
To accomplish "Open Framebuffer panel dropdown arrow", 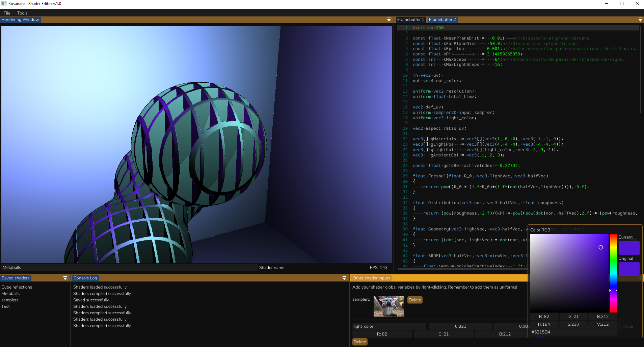I will (640, 20).
